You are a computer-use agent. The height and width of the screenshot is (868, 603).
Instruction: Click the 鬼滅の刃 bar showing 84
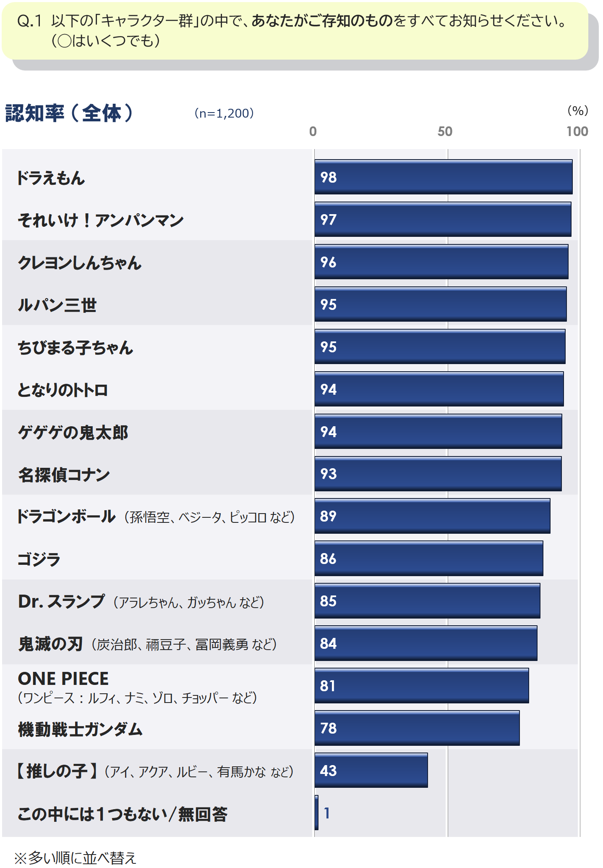(426, 643)
